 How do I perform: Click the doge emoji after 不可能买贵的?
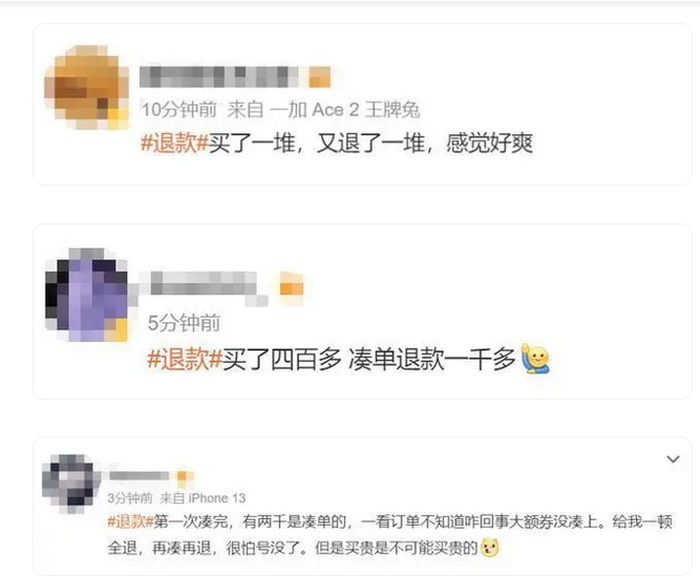(490, 548)
